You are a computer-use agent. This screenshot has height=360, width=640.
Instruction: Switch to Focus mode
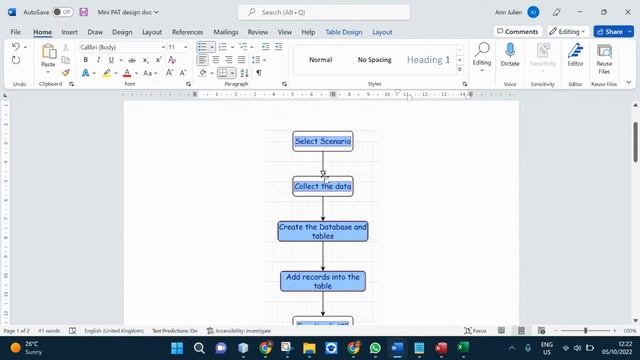476,331
